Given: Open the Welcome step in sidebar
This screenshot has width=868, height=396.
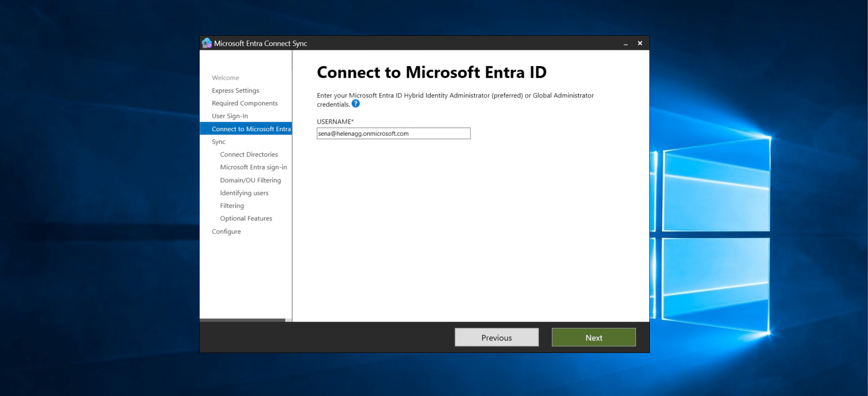Looking at the screenshot, I should (x=225, y=78).
